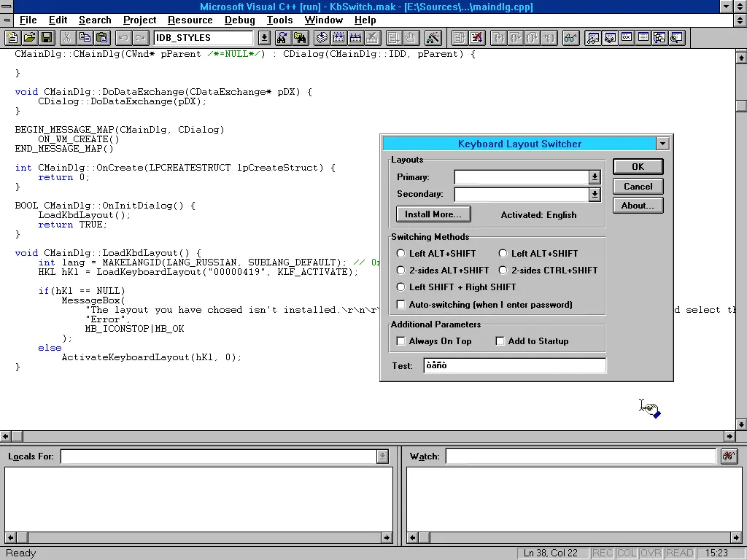This screenshot has height=560, width=747.
Task: Click the QuickWatch glasses icon
Action: tap(570, 38)
